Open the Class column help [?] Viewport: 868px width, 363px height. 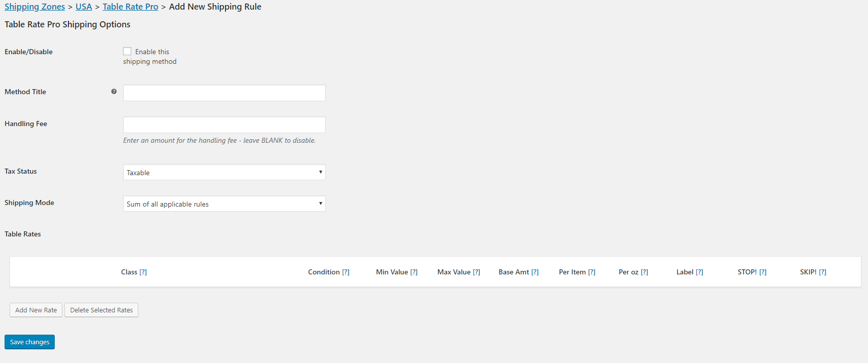143,272
